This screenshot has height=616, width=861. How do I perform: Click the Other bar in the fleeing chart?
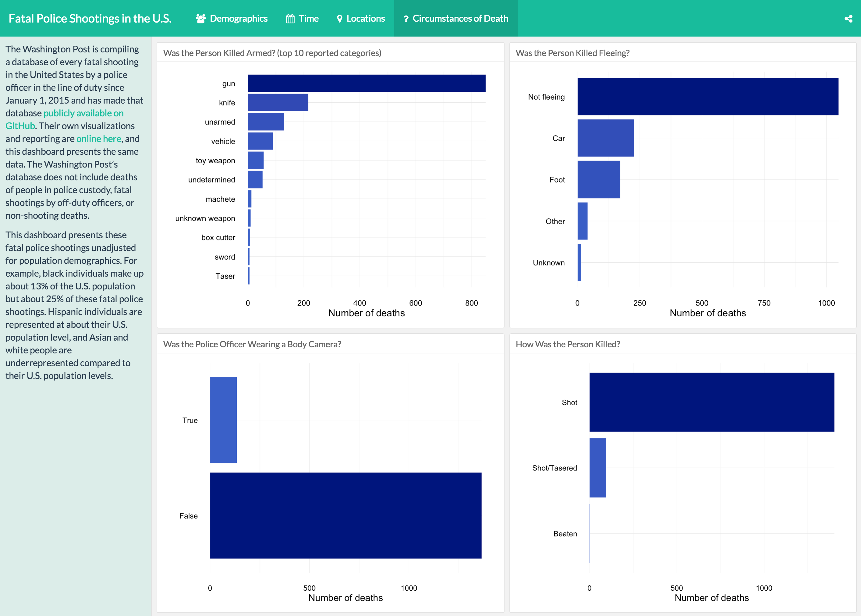(x=582, y=221)
